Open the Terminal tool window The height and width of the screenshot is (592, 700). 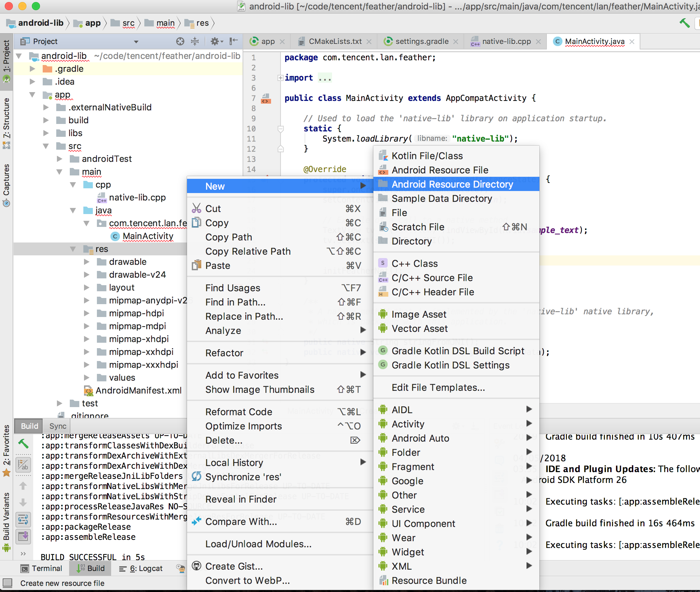click(41, 568)
